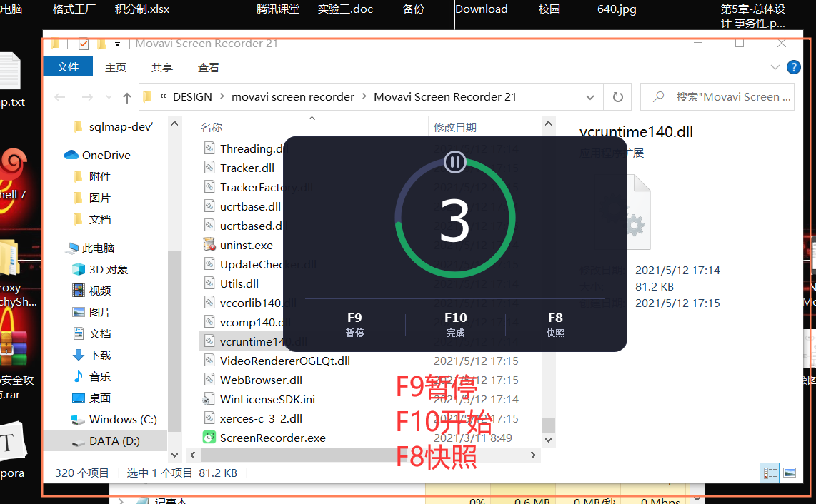Switch to the 共享 ribbon tab

pyautogui.click(x=162, y=68)
